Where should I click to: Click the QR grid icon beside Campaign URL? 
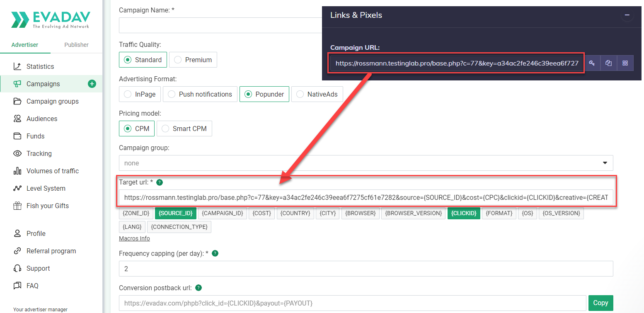tap(625, 63)
